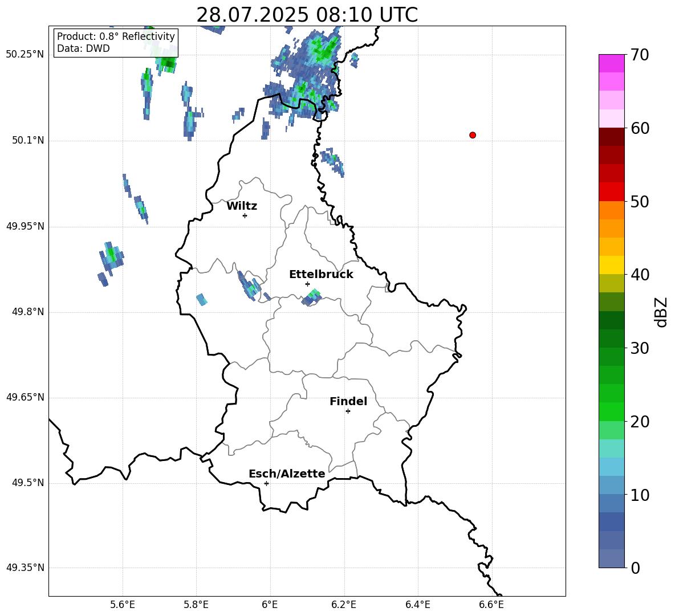Screen dimensions: 675x616
Task: Click the dark maroon segment below 60
Action: (612, 137)
